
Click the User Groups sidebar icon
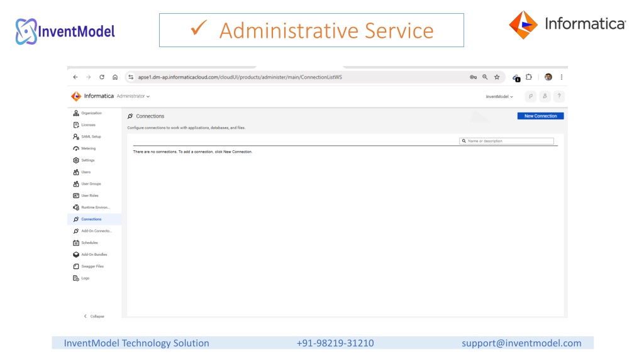(x=76, y=184)
